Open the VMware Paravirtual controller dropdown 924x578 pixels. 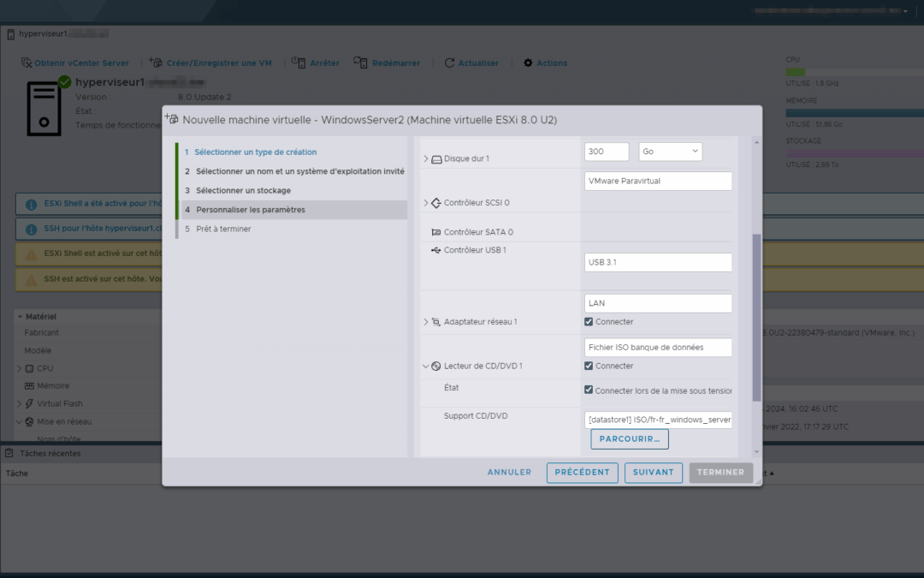pyautogui.click(x=658, y=181)
